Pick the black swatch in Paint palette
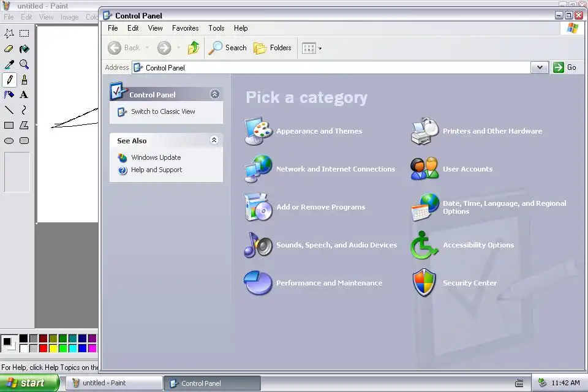 tap(23, 338)
